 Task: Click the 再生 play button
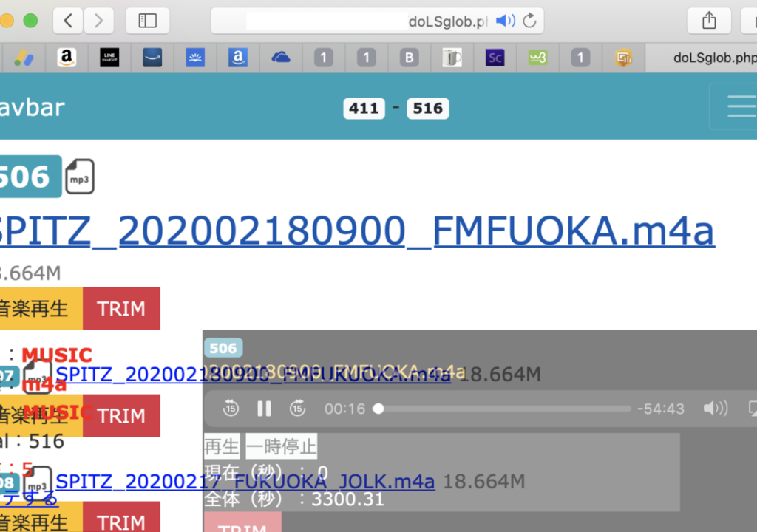[222, 446]
